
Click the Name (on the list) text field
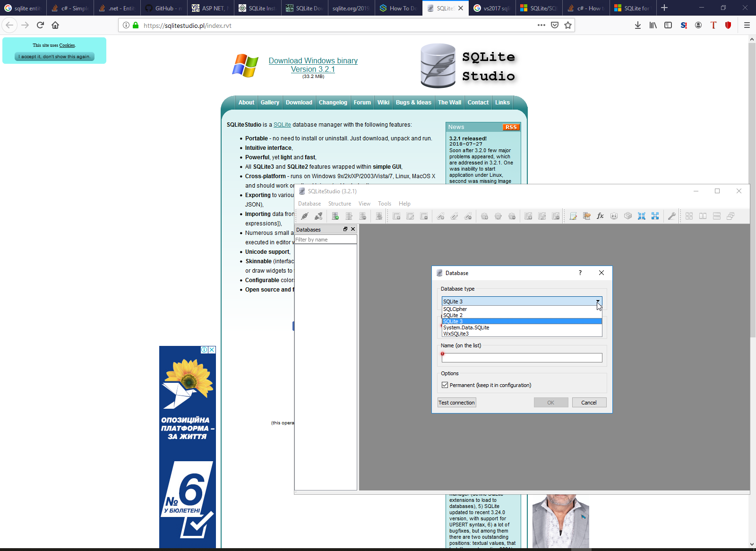(x=522, y=358)
